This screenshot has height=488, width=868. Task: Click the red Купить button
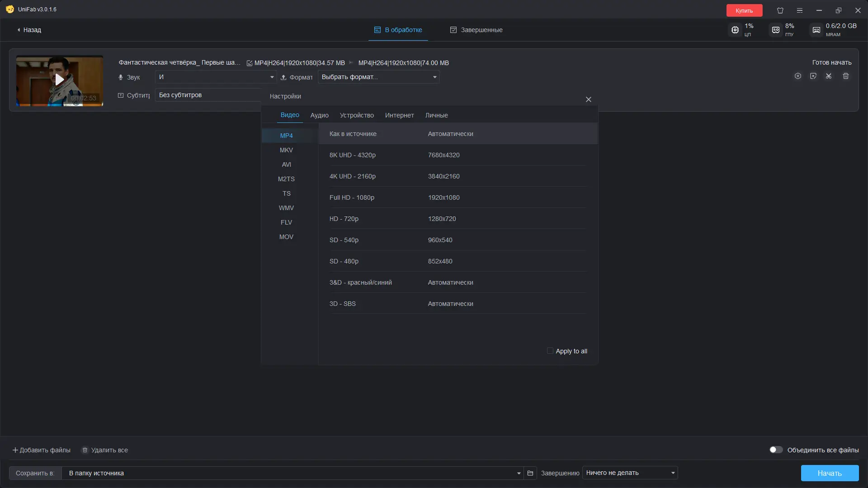(744, 10)
